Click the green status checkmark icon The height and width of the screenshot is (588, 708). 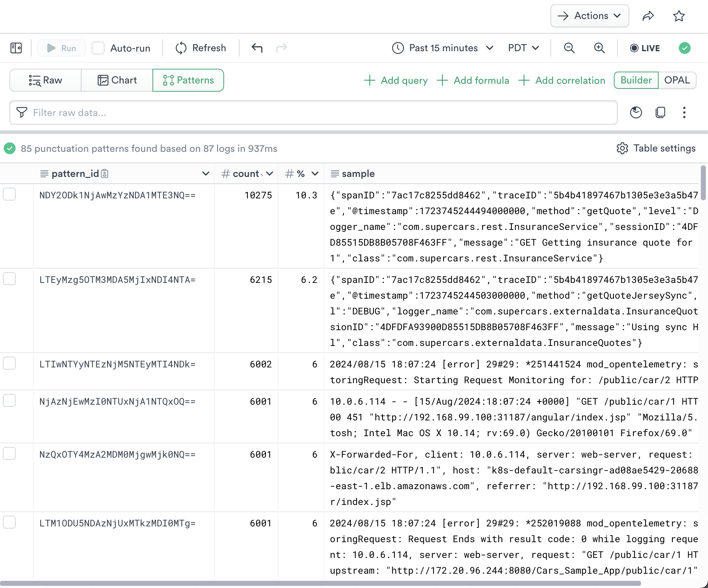684,48
